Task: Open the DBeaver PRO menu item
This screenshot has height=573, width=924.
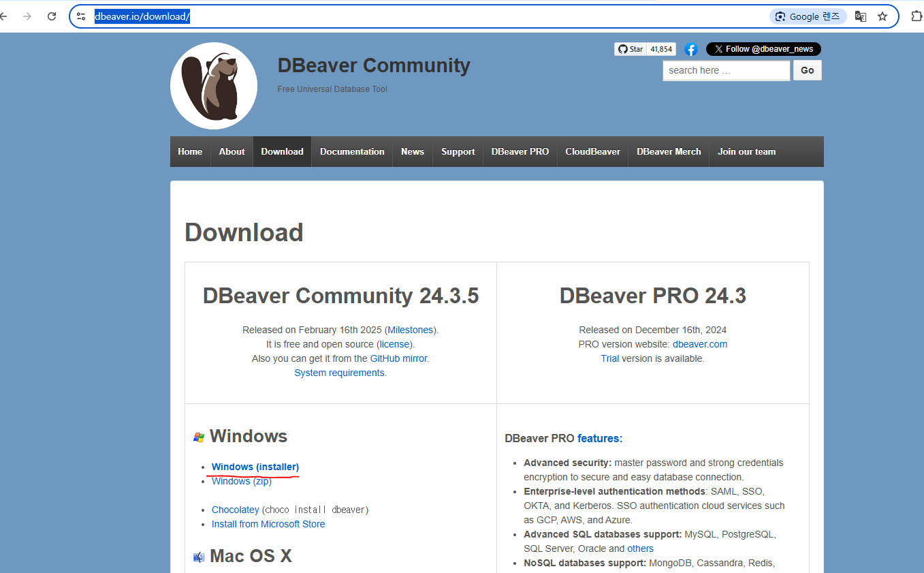Action: 520,151
